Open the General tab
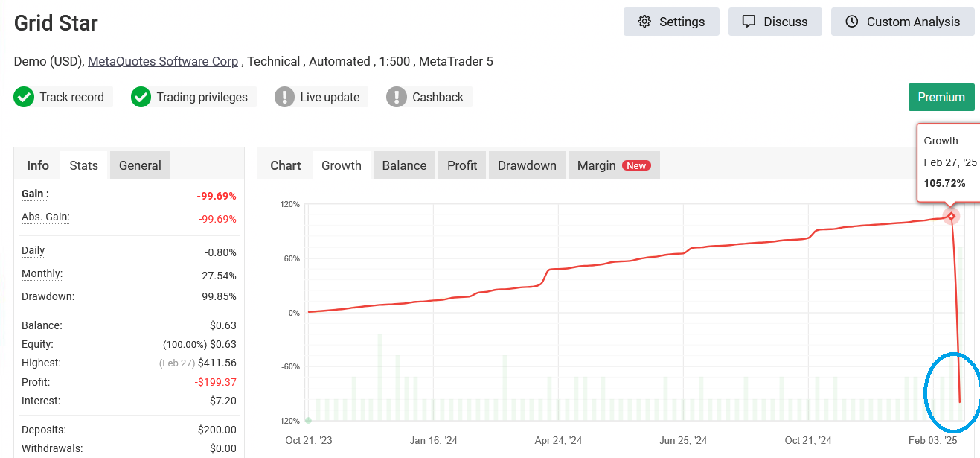This screenshot has width=980, height=458. (x=139, y=165)
